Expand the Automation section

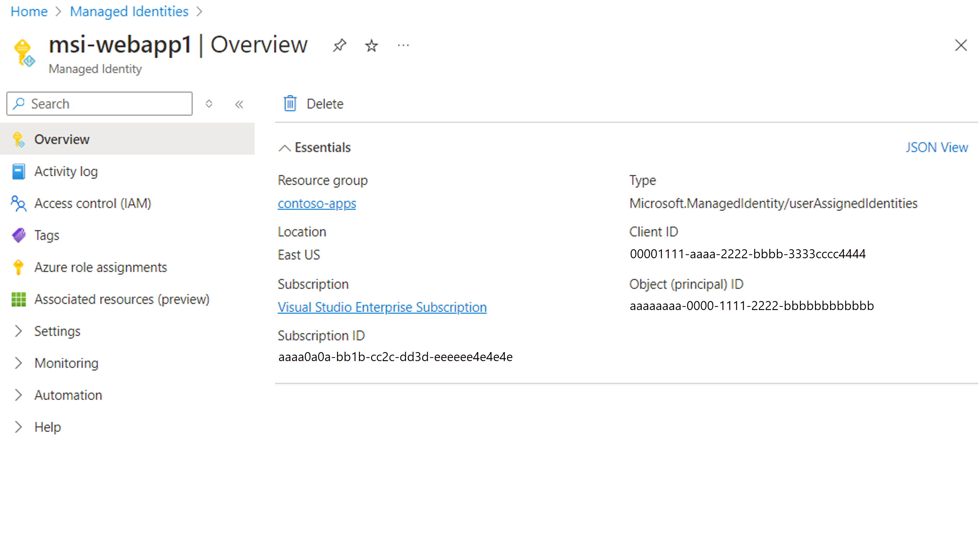click(19, 394)
